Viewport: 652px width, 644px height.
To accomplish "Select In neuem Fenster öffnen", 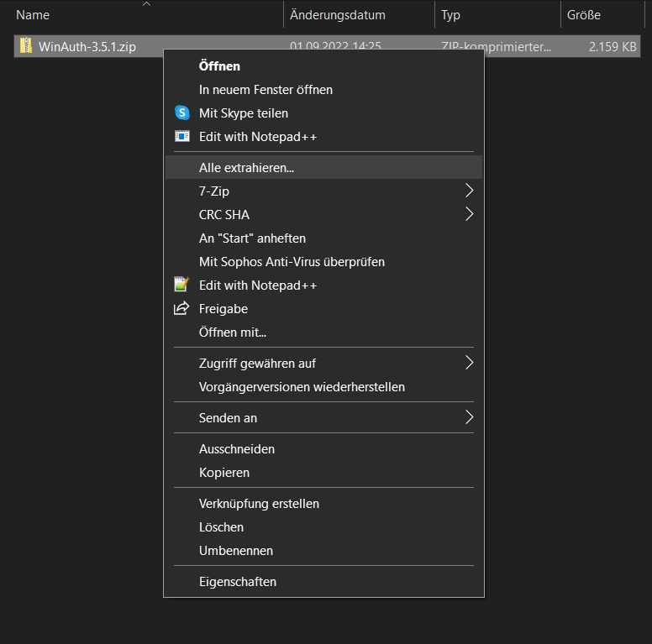I will coord(266,89).
